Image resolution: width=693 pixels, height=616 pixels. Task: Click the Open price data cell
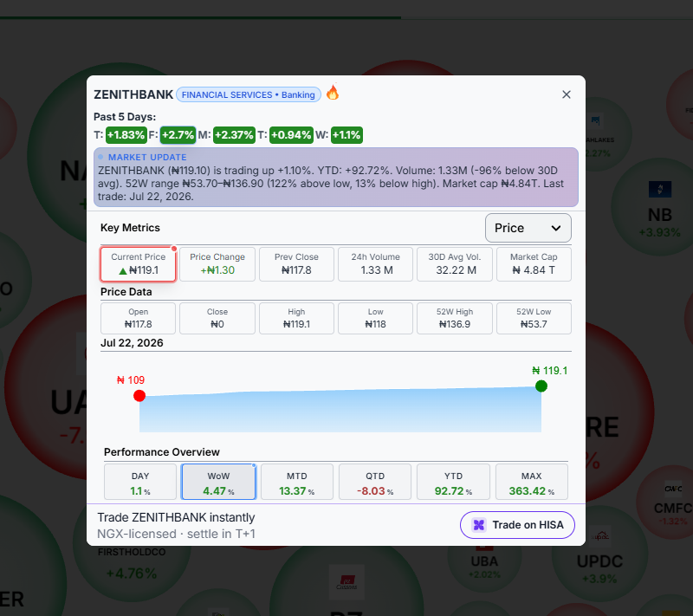tap(139, 318)
